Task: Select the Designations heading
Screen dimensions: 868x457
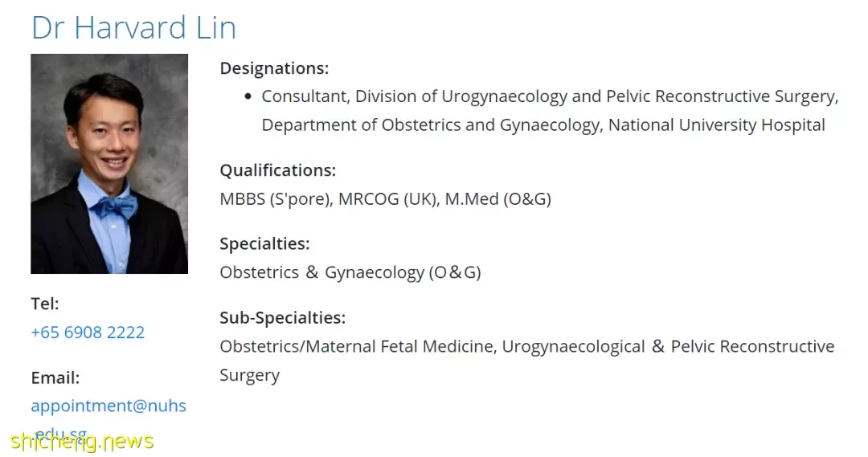Action: (x=274, y=68)
